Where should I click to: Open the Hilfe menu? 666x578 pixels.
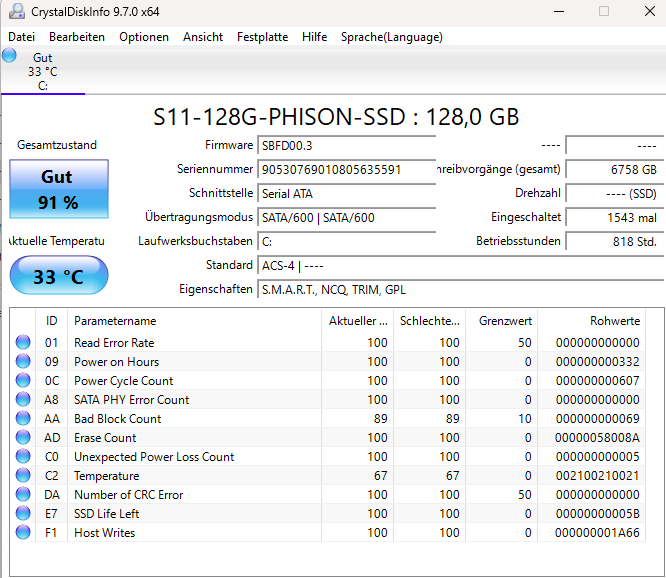[315, 37]
